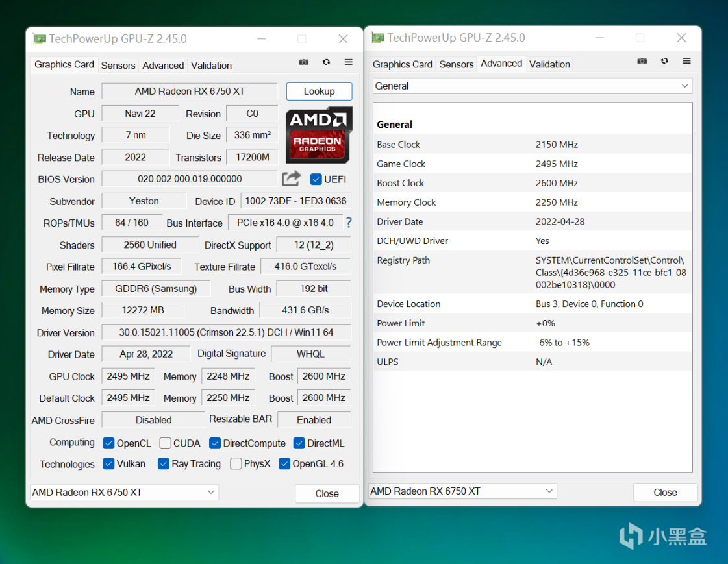Toggle the OpenGL 4.6 checkbox
The width and height of the screenshot is (728, 564).
tap(284, 464)
